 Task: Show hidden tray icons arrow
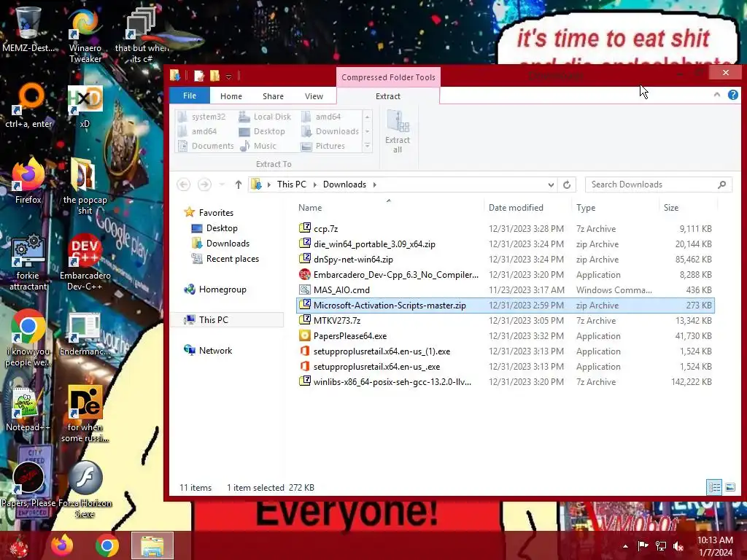625,546
